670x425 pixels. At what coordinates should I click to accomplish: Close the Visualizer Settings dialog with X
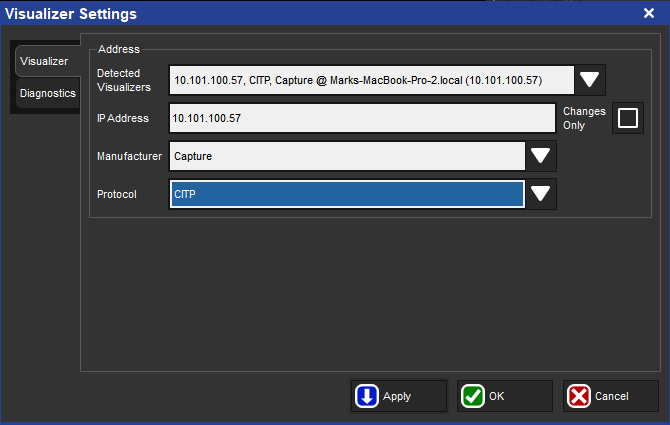[x=648, y=13]
